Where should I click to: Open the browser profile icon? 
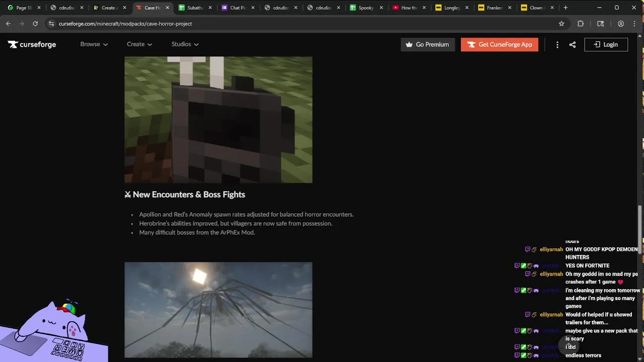[x=621, y=24]
